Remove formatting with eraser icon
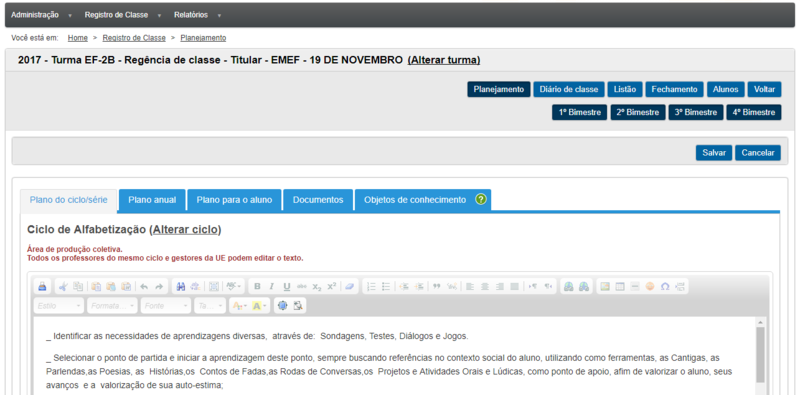 [349, 286]
